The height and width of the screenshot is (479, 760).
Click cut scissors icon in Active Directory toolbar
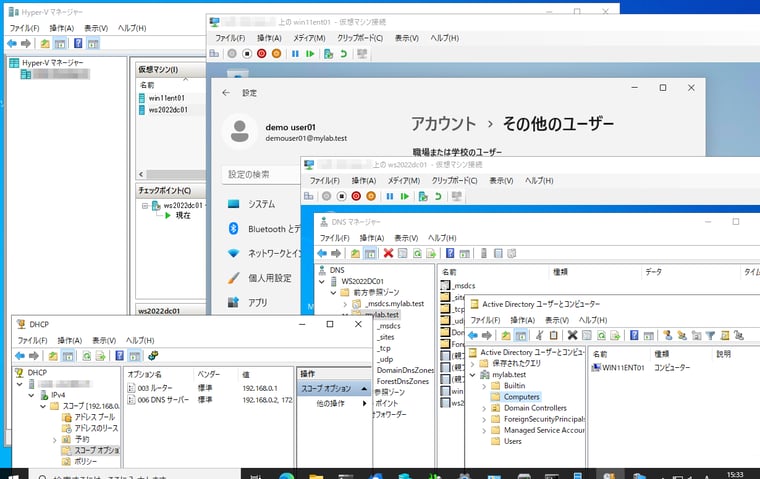(539, 335)
